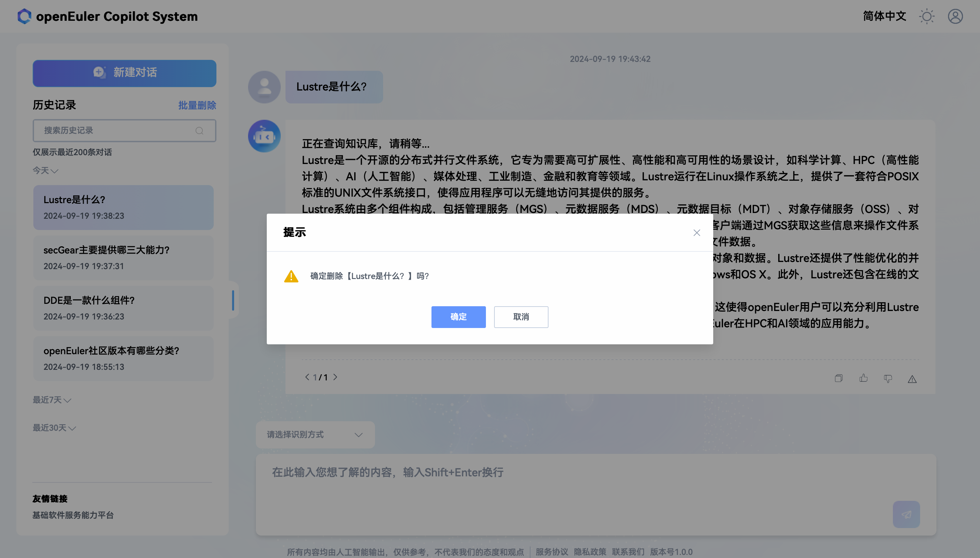Click the yellow warning triangle in the dialog

point(291,276)
